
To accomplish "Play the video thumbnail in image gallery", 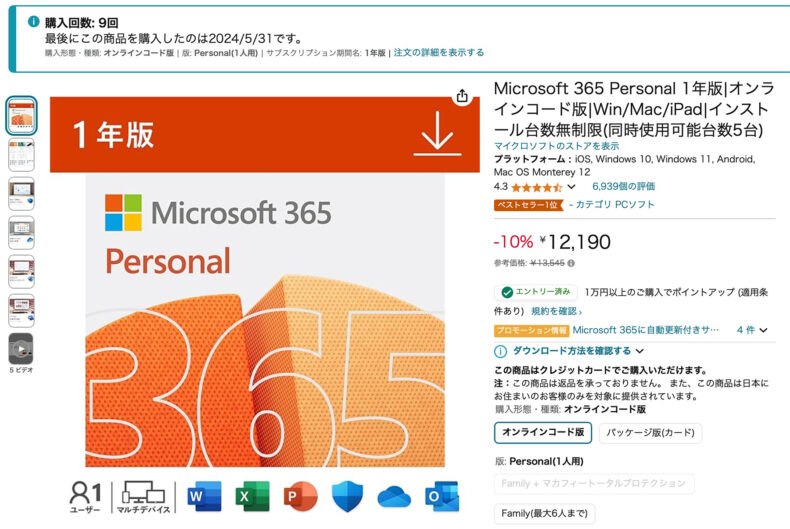I will click(21, 349).
